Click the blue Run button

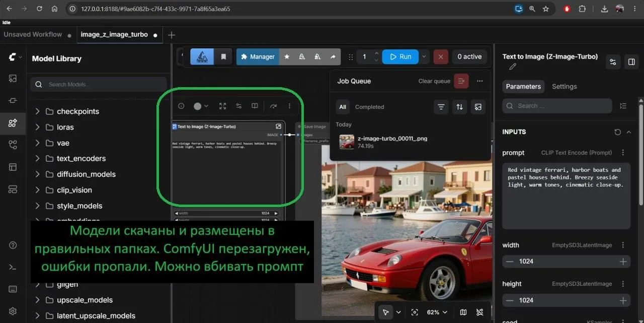point(400,56)
